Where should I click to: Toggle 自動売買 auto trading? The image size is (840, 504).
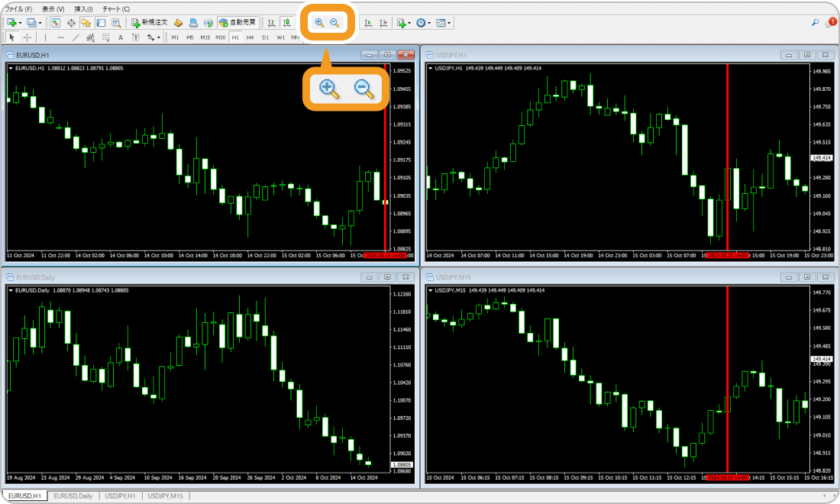coord(237,22)
